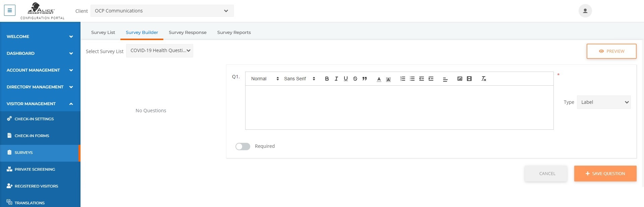Click the Private Screening icon

9,169
